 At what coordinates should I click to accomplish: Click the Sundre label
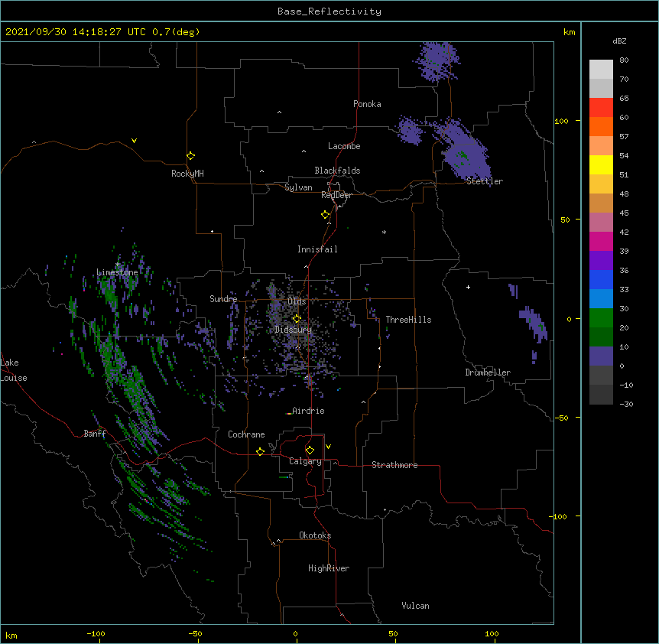point(223,299)
